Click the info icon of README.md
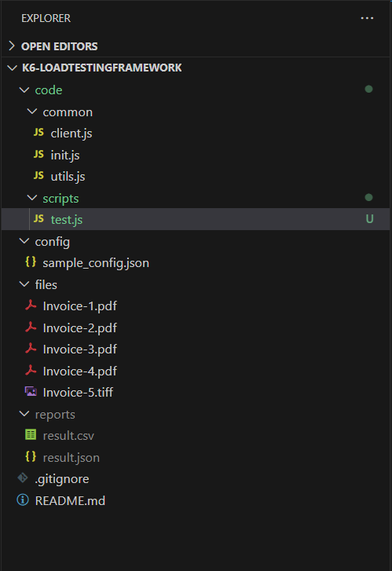Viewport: 392px width, 571px height. point(23,500)
